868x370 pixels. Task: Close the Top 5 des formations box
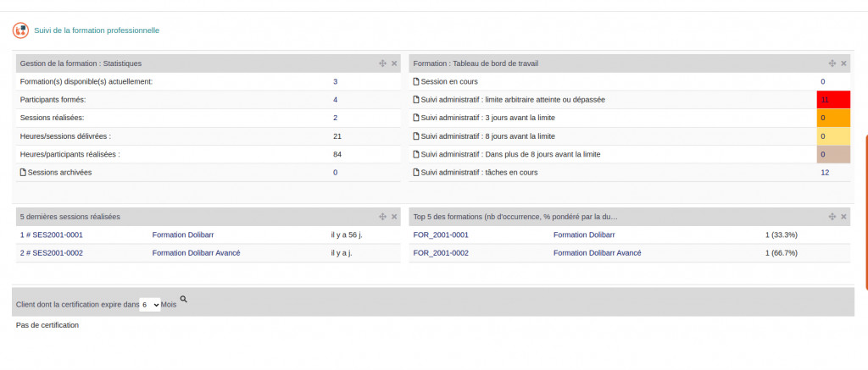point(843,217)
